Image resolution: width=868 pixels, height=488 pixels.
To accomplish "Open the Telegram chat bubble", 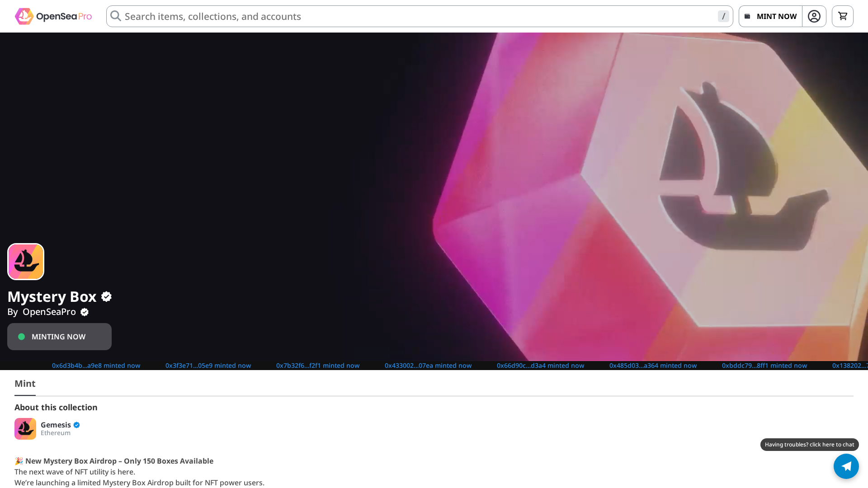I will 846,466.
